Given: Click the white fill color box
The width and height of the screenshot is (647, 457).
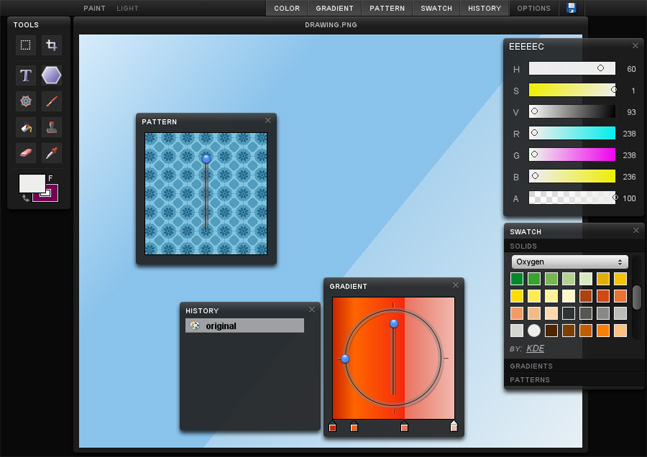Looking at the screenshot, I should pyautogui.click(x=32, y=183).
